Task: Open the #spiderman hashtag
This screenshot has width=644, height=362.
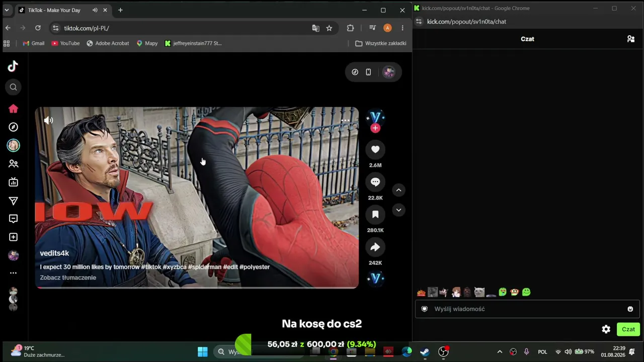Action: click(x=205, y=267)
